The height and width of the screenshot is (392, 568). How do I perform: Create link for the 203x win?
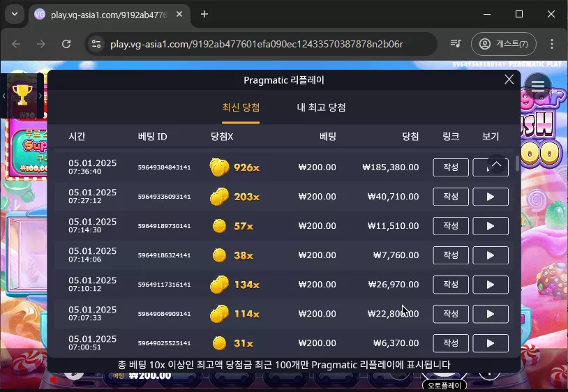[451, 197]
